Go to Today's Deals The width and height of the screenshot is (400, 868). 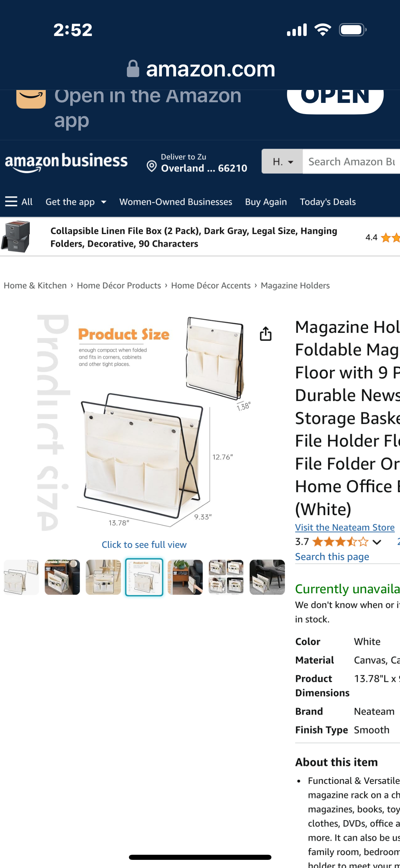[327, 202]
